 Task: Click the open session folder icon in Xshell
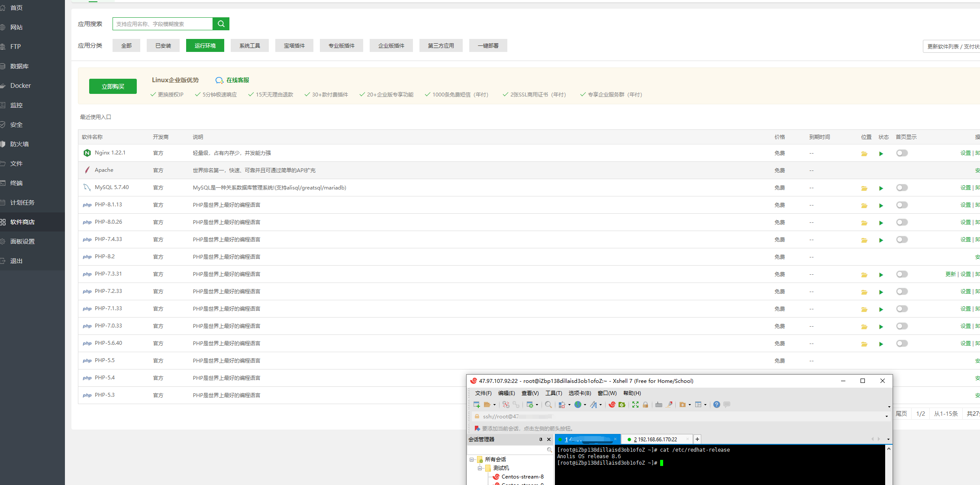click(x=487, y=405)
